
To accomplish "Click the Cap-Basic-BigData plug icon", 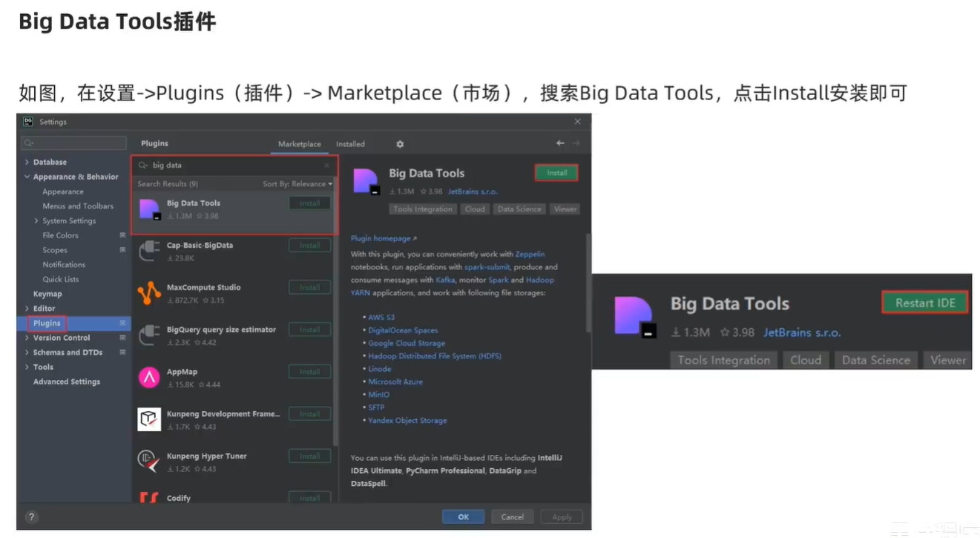I will click(150, 251).
